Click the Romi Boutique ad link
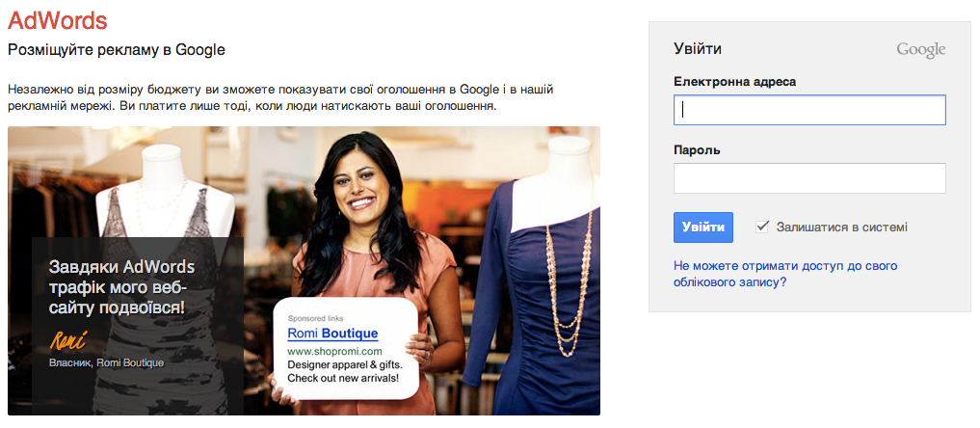Image resolution: width=980 pixels, height=428 pixels. 332,334
